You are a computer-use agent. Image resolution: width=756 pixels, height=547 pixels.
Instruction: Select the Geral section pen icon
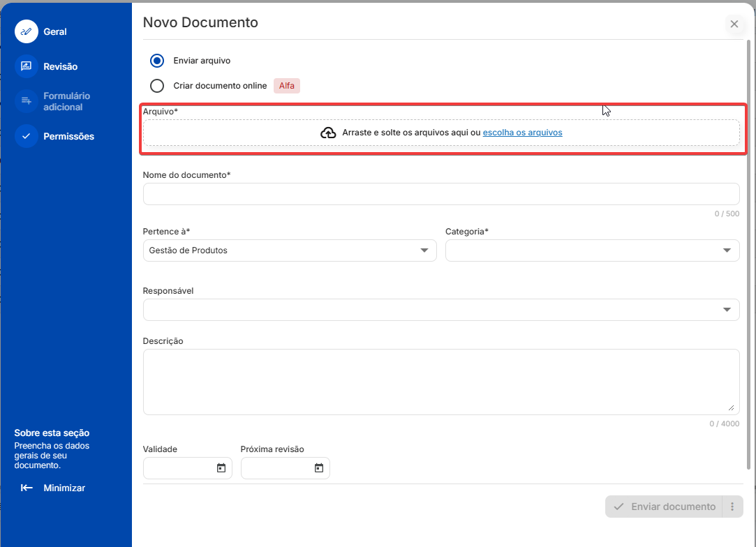click(27, 31)
